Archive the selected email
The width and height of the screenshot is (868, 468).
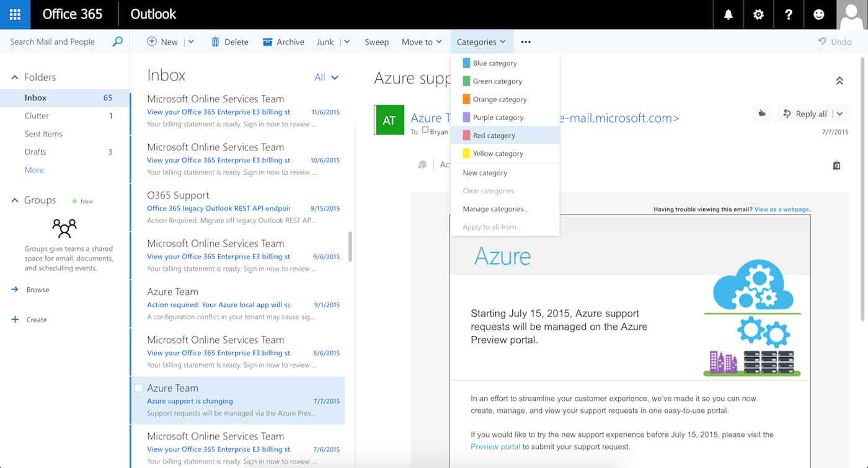tap(283, 42)
